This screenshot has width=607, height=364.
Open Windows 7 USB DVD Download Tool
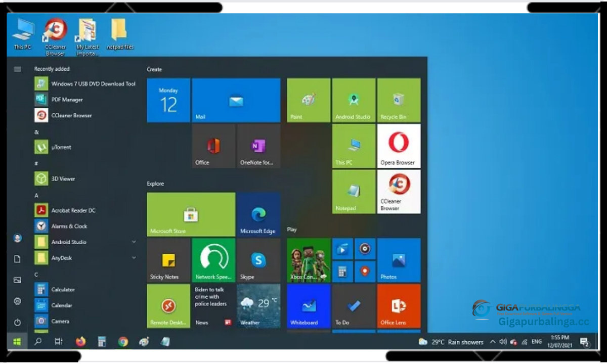pyautogui.click(x=85, y=84)
